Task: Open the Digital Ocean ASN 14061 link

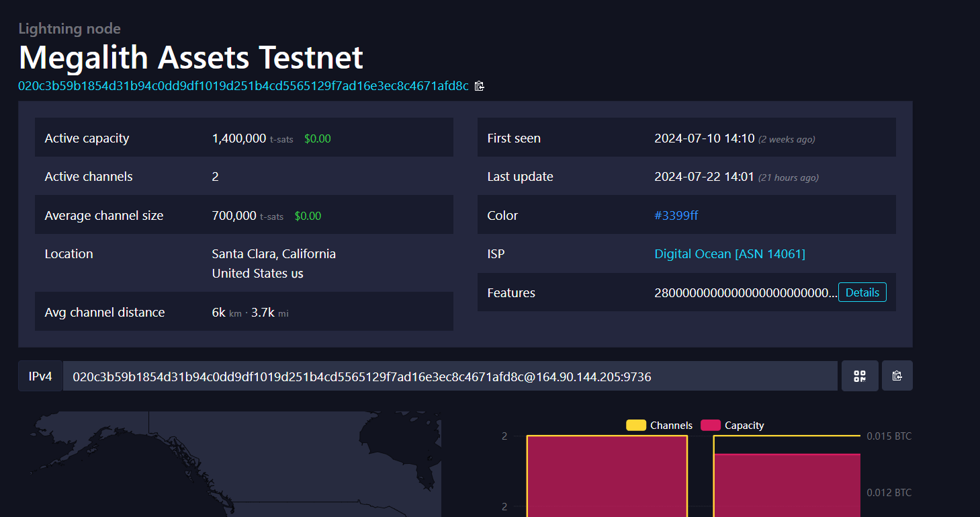Action: (x=729, y=253)
